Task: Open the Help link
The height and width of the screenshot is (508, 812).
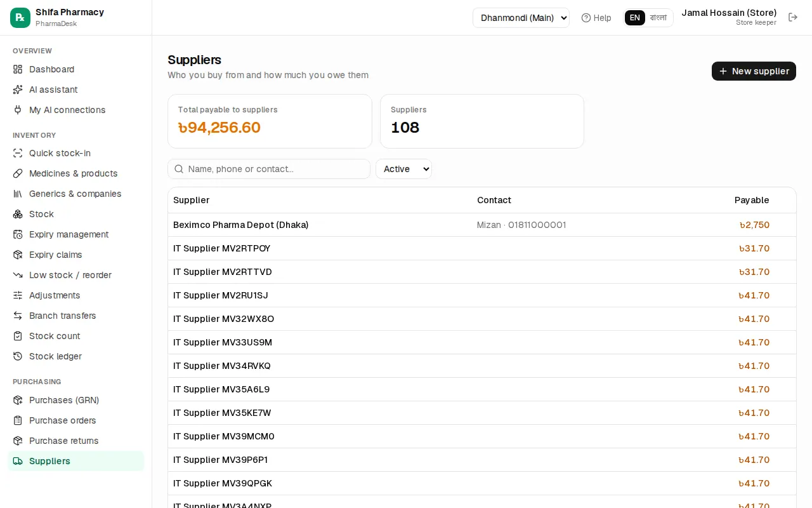Action: (x=596, y=18)
